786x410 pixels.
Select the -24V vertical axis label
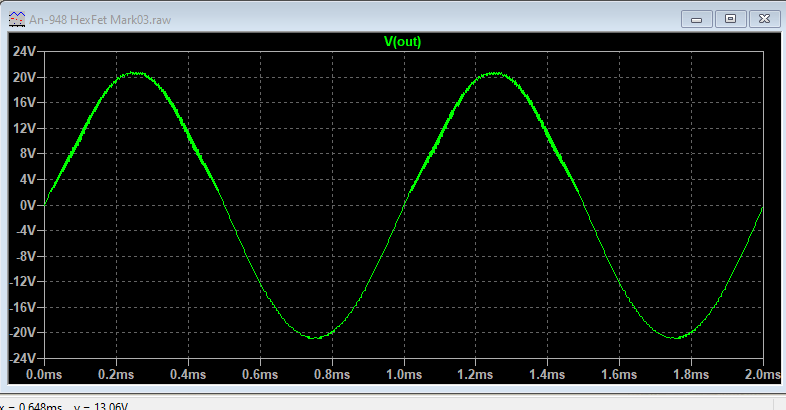[x=21, y=357]
